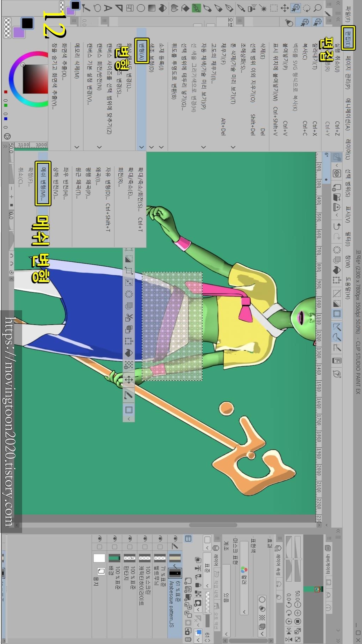Select the Figure circle tool
This screenshot has width=362, height=644.
tap(141, 8)
